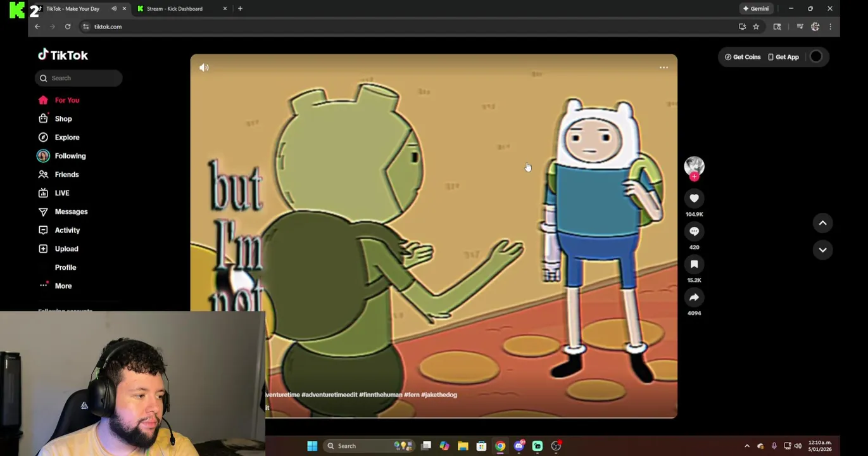
Task: Show hidden system tray icons
Action: pos(747,446)
